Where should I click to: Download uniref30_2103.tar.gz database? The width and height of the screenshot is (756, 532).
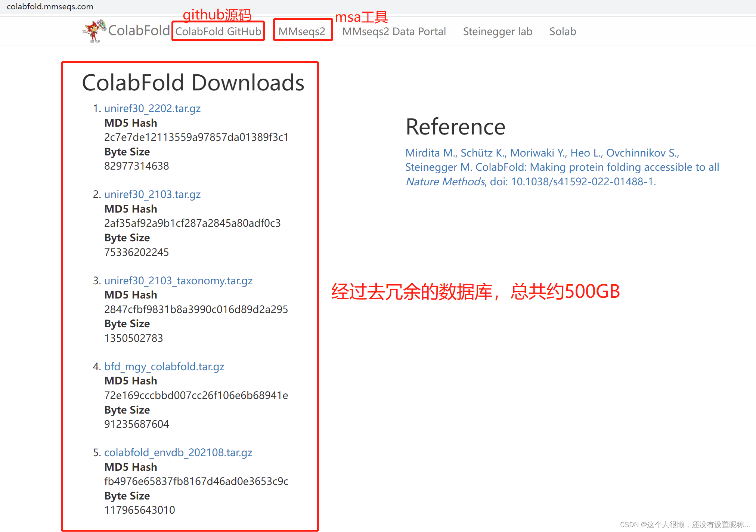152,195
